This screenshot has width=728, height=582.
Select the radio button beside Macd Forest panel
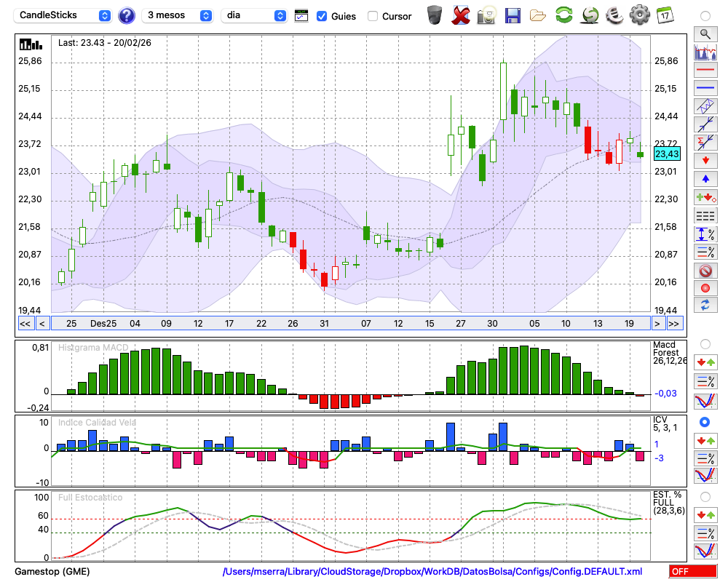pyautogui.click(x=705, y=343)
